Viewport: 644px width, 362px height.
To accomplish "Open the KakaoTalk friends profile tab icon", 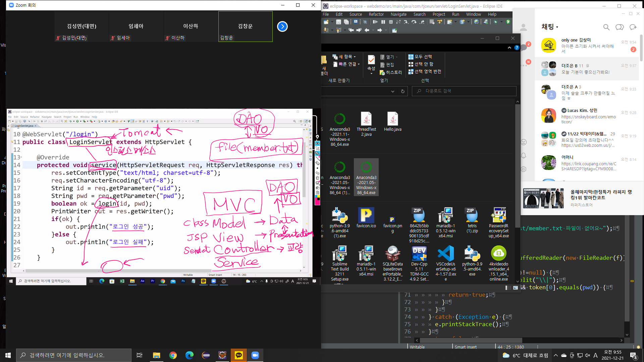I will 524,27.
